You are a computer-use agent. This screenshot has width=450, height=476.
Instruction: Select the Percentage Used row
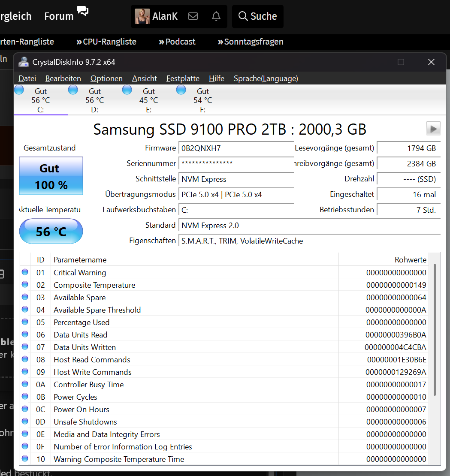click(224, 322)
